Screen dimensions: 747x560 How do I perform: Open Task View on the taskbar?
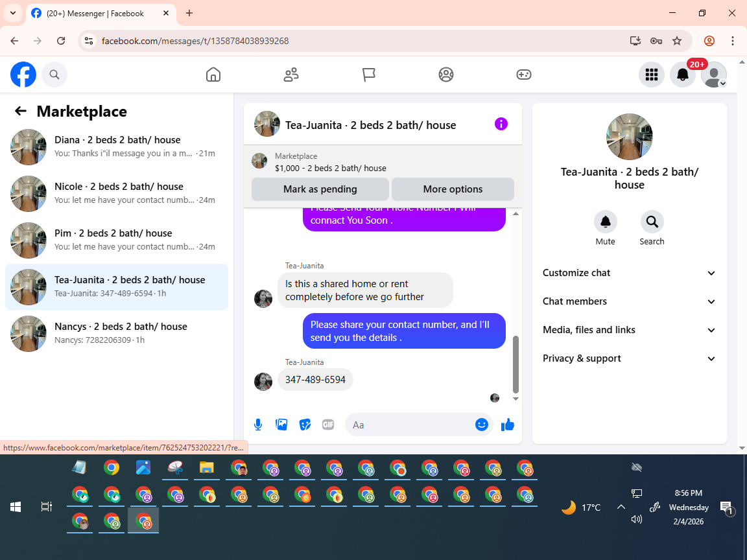[x=46, y=507]
